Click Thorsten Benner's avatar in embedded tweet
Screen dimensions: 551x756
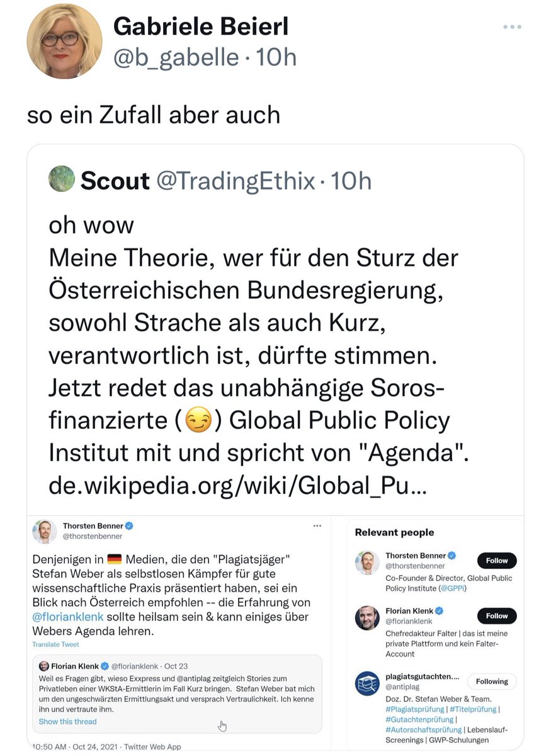(45, 531)
